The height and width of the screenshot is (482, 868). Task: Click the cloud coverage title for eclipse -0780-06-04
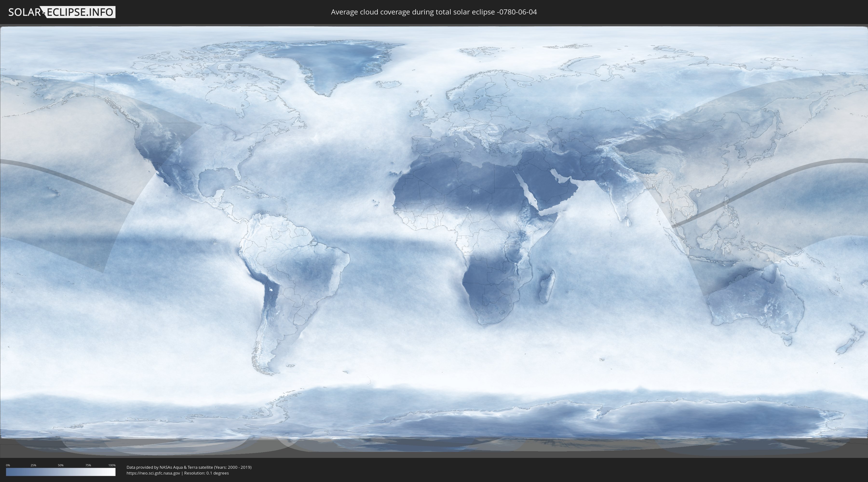[x=434, y=12]
